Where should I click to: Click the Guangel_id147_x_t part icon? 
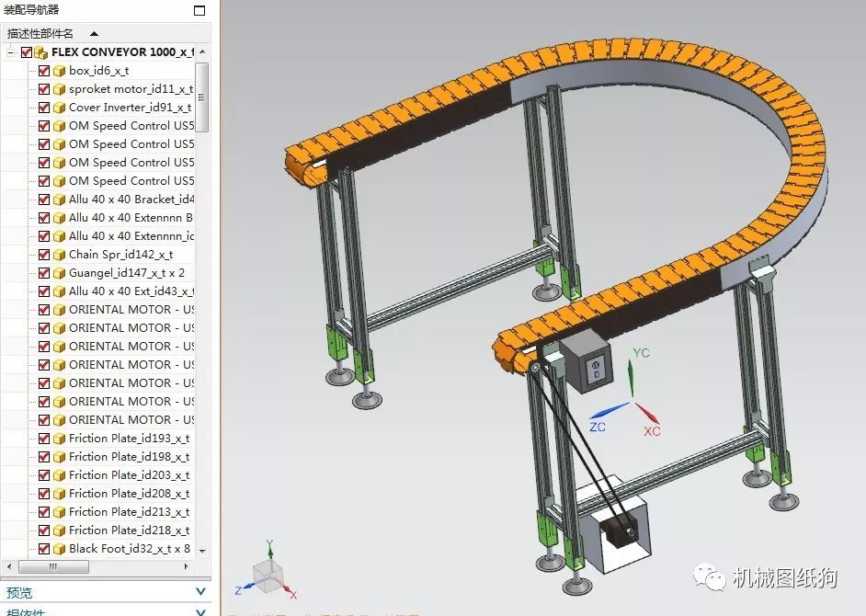point(59,273)
